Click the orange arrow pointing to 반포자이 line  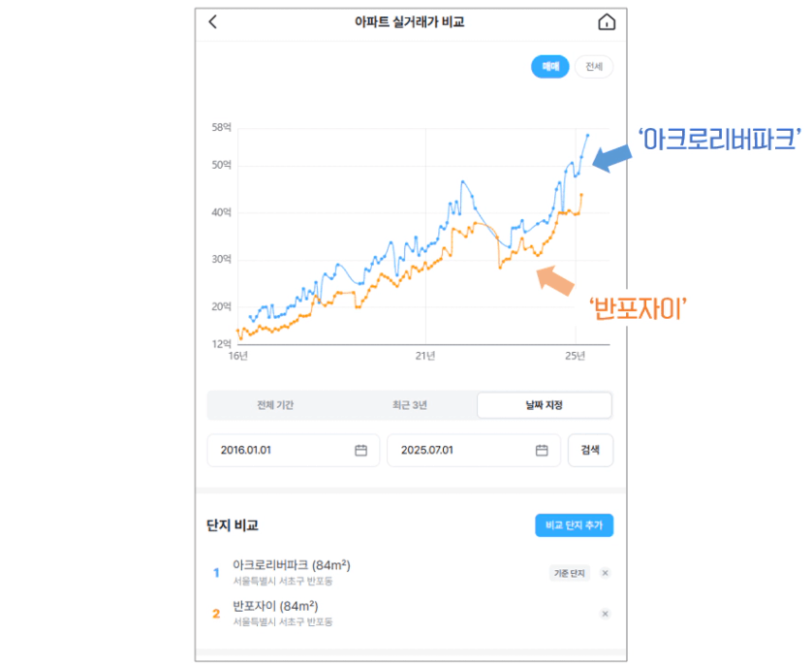click(555, 279)
